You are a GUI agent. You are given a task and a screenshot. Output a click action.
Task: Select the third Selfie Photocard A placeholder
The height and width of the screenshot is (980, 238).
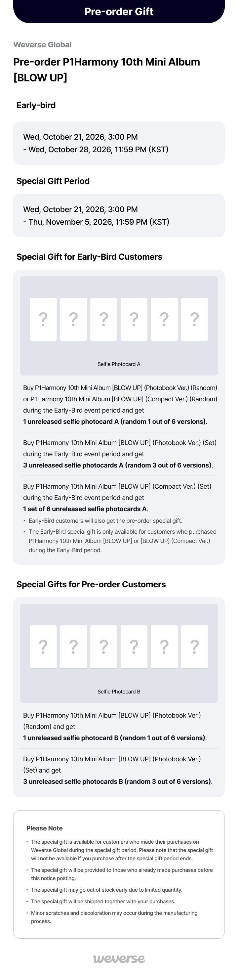[104, 319]
